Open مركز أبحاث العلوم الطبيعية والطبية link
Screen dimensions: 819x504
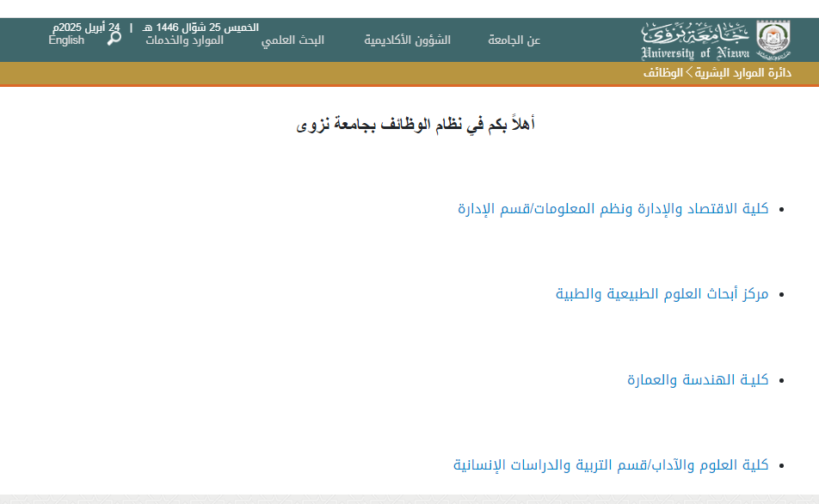pyautogui.click(x=662, y=294)
